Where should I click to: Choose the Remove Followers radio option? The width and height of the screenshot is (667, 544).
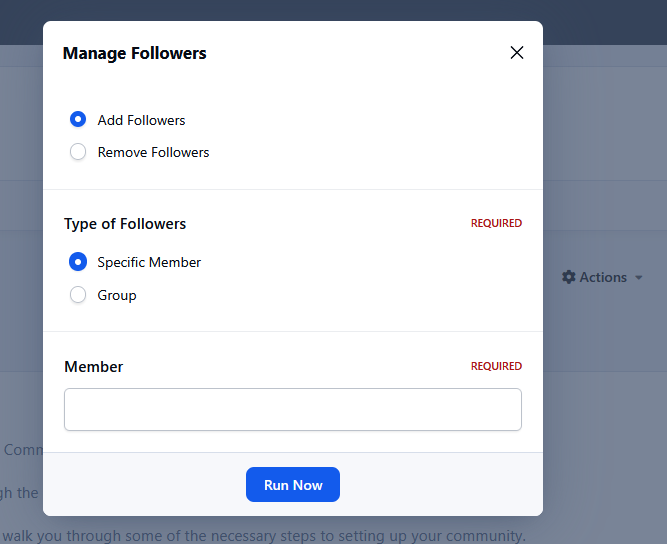point(78,153)
